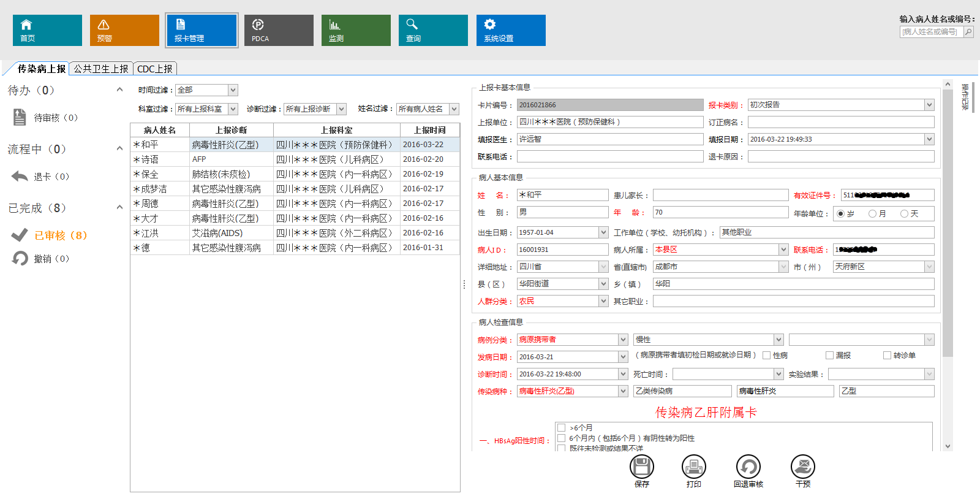Open the 人群分类 dropdown
The height and width of the screenshot is (496, 980).
(603, 301)
